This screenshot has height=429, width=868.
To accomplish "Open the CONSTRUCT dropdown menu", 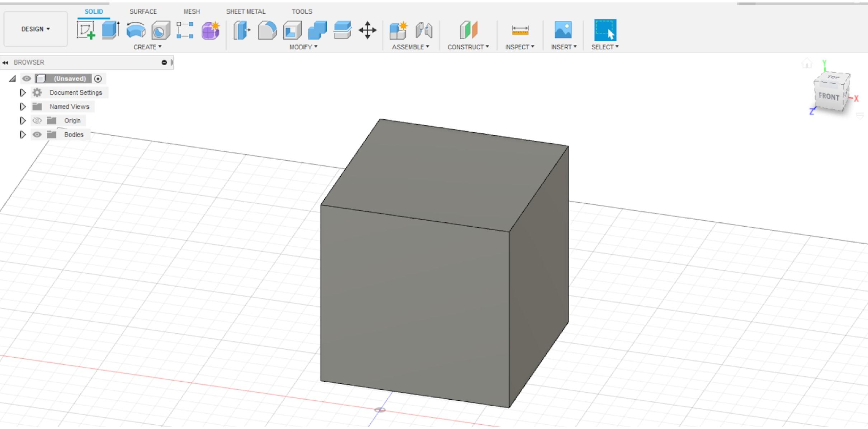I will point(468,47).
